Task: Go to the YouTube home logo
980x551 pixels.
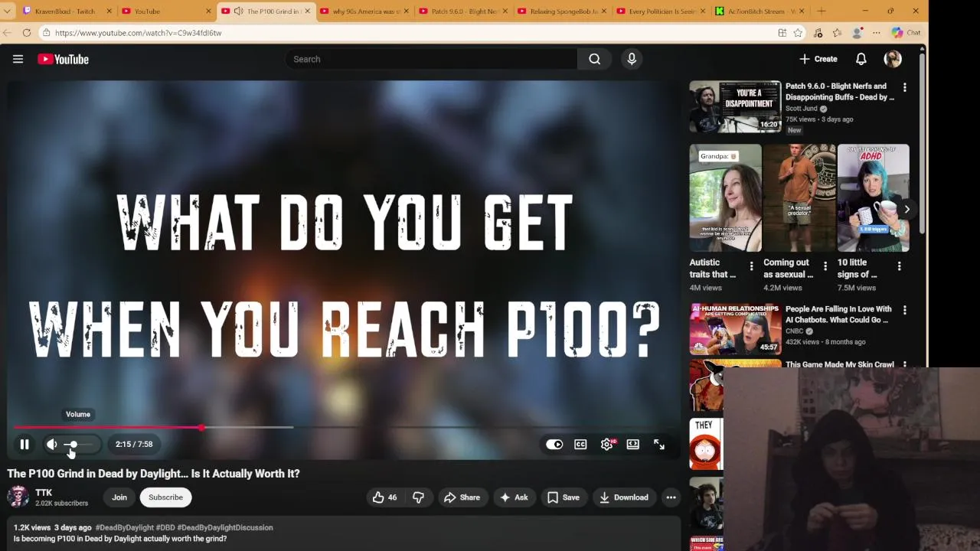Action: [63, 59]
